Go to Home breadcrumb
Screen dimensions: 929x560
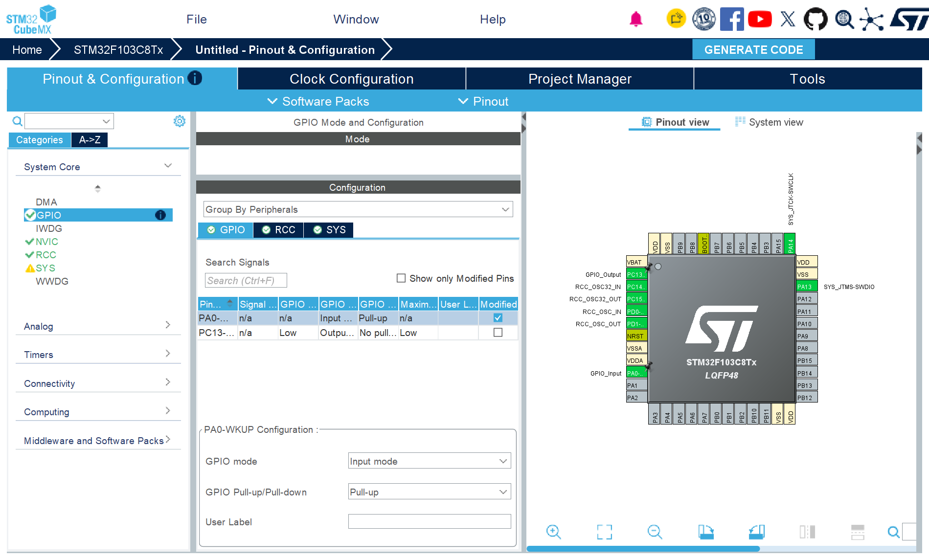click(x=27, y=50)
